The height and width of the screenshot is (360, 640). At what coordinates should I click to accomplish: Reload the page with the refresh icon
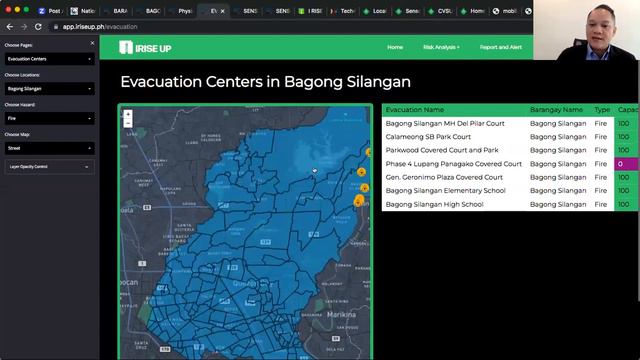38,27
